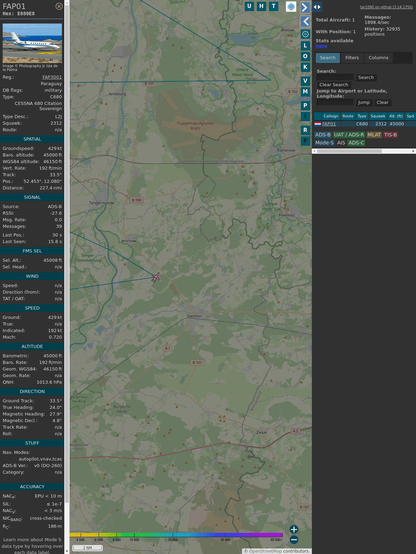Open the settings gear on the map
This screenshot has width=416, height=554.
point(305,34)
